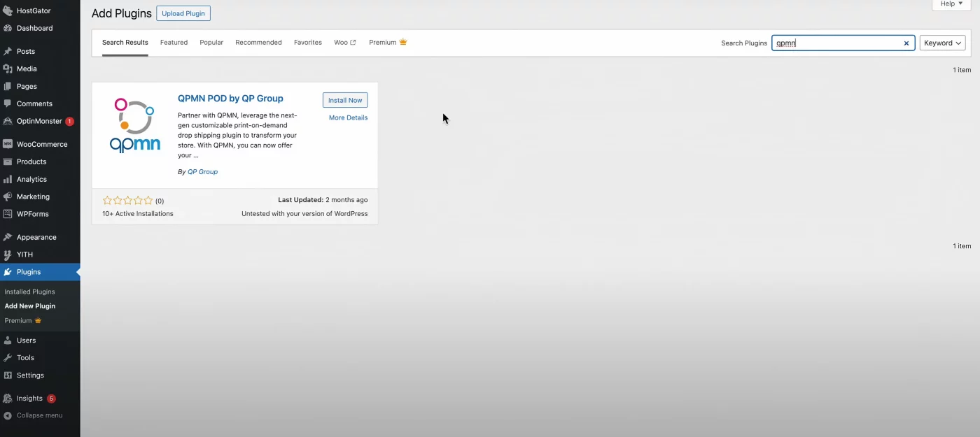Switch to the Search Results tab
Screen dimensions: 980x437
pos(125,43)
